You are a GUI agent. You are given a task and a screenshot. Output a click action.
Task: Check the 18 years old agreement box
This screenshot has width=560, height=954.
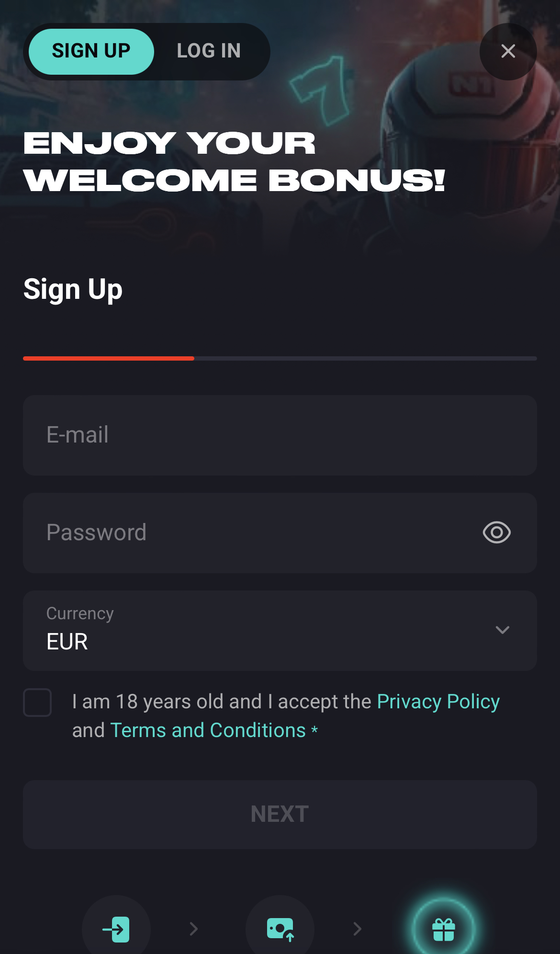coord(37,703)
